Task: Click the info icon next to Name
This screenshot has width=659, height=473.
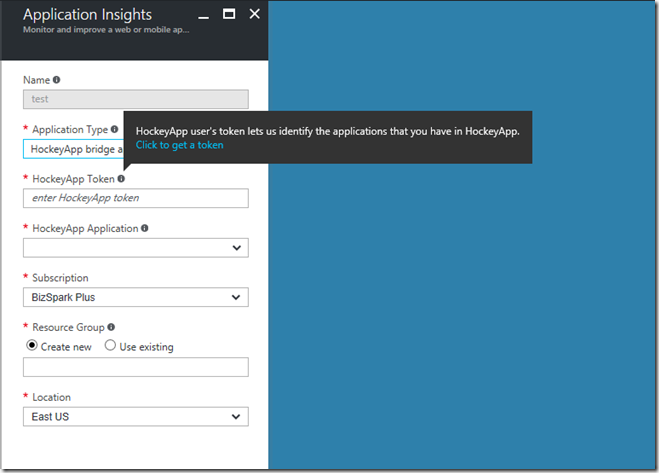Action: (56, 79)
